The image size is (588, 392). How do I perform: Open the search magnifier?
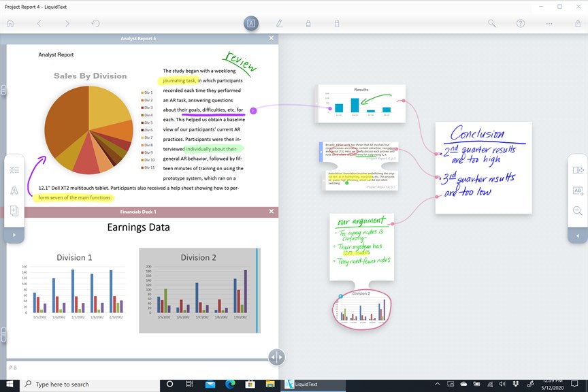pyautogui.click(x=491, y=23)
